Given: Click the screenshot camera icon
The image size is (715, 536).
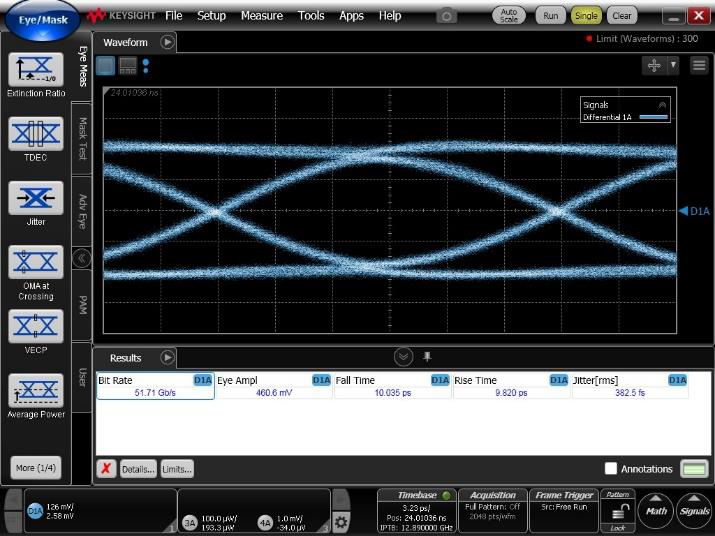Looking at the screenshot, I should [448, 16].
